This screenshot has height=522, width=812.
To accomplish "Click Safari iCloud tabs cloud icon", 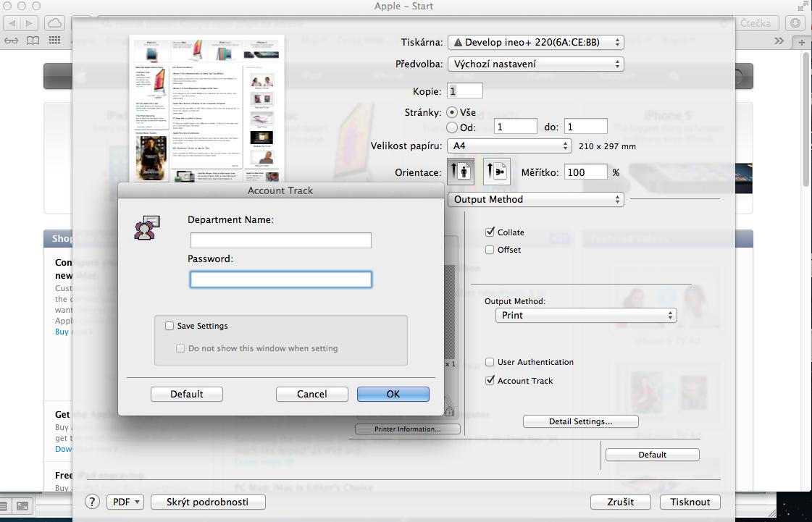I will point(54,22).
